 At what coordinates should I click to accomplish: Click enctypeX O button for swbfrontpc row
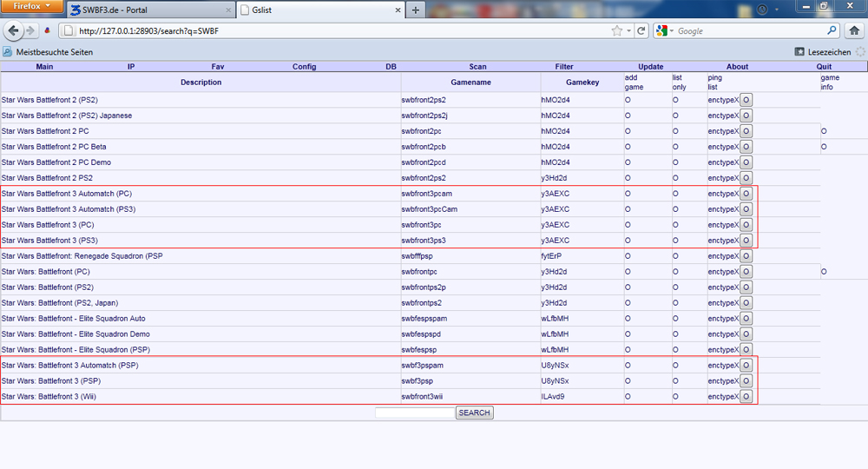tap(746, 272)
